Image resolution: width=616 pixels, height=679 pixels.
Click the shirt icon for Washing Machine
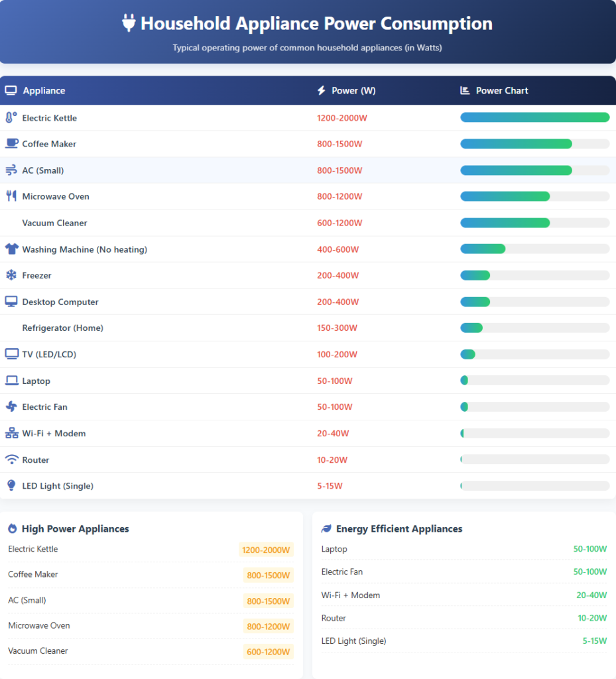click(x=11, y=249)
